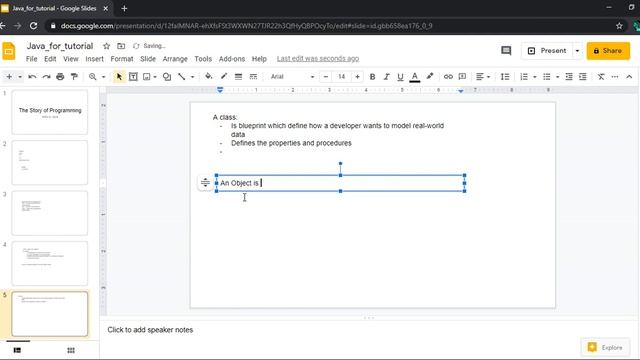Image resolution: width=640 pixels, height=360 pixels.
Task: Click the insert image icon
Action: tap(147, 77)
